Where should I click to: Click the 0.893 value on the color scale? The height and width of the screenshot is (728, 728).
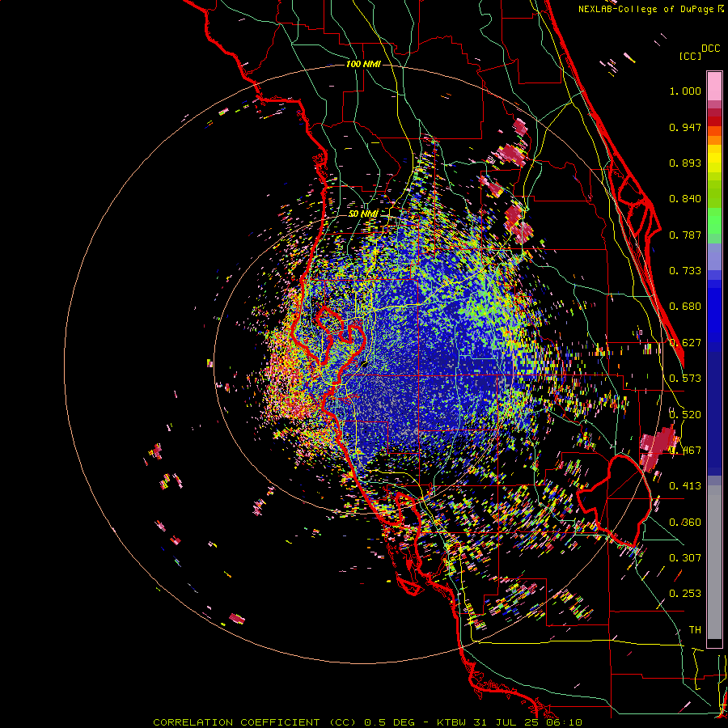coord(685,163)
